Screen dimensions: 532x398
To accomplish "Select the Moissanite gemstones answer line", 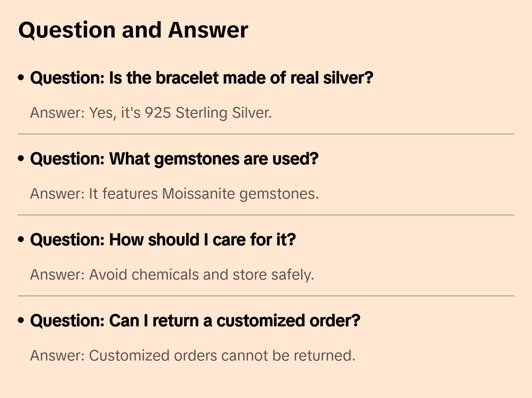I will (174, 194).
